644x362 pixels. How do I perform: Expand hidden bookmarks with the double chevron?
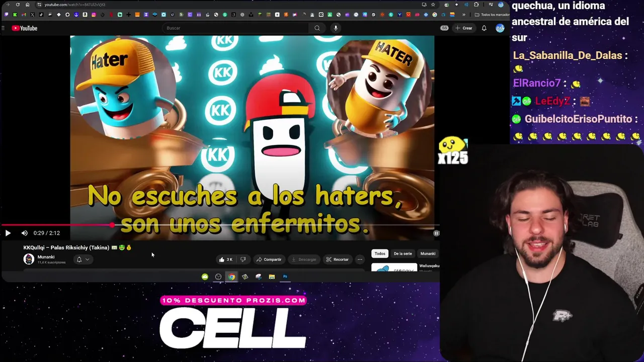click(x=463, y=15)
